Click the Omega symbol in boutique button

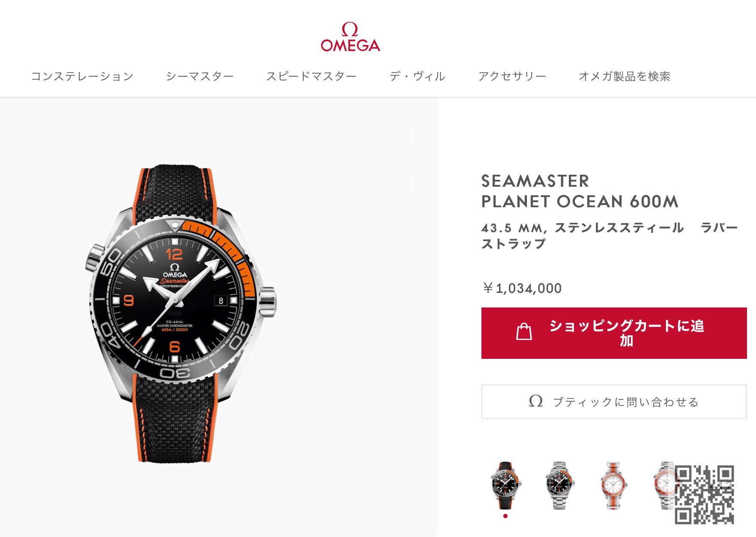536,402
